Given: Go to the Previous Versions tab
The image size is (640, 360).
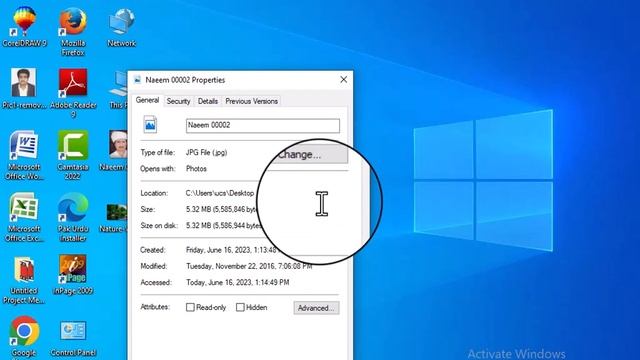Looking at the screenshot, I should 251,101.
